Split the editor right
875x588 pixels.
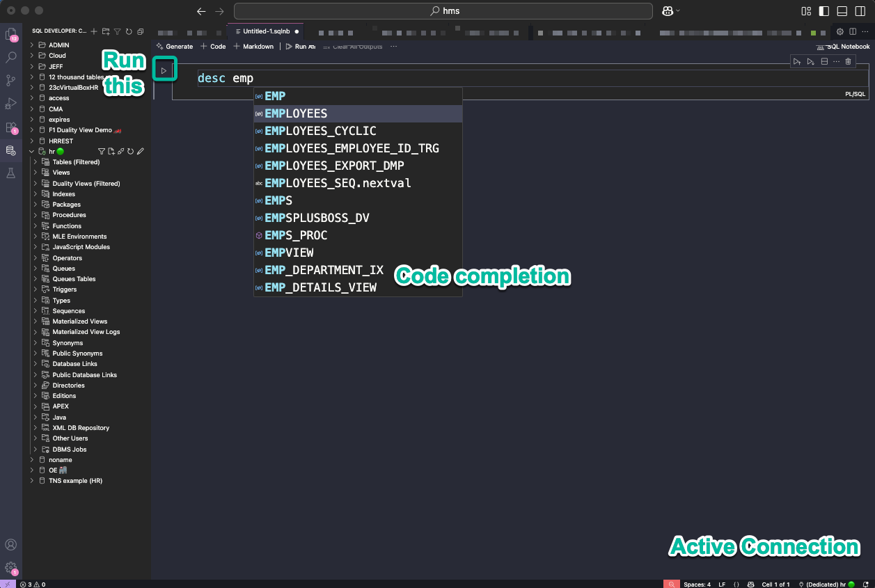click(852, 31)
